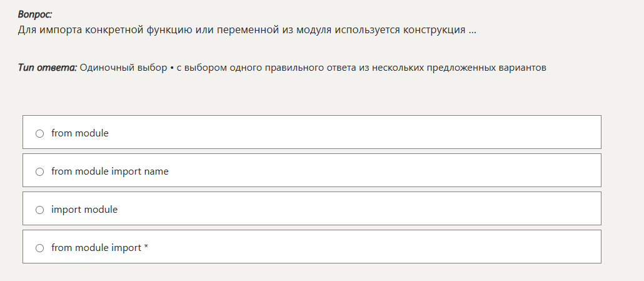Click the "Тип ответа:" label

(x=48, y=68)
